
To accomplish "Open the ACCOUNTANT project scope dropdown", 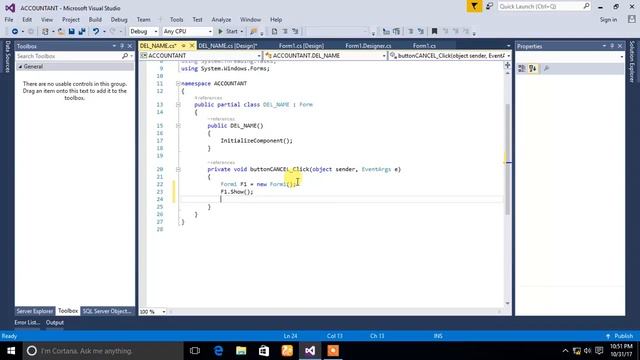I will tap(200, 56).
